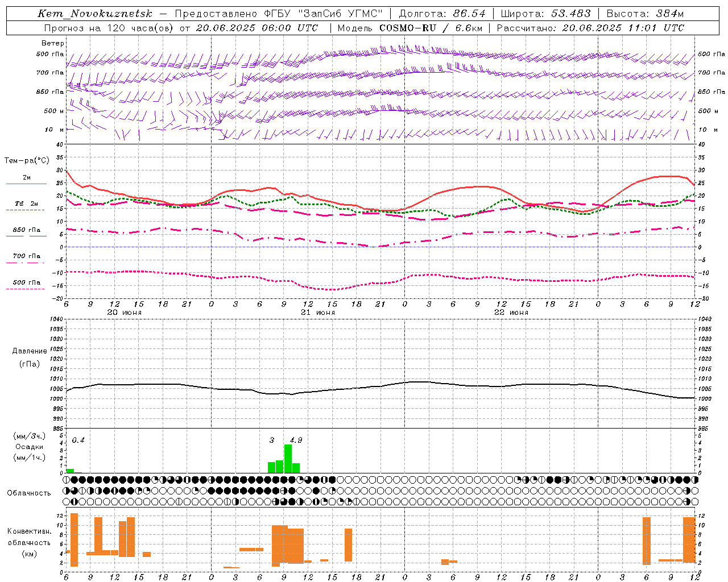Click the Широта: 53.483 value
The width and height of the screenshot is (728, 582).
(546, 14)
